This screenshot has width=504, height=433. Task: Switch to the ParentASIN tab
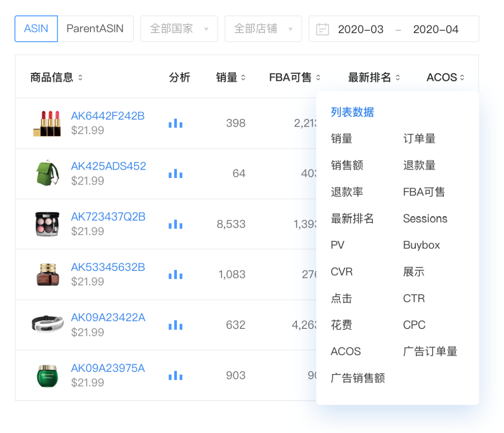(96, 28)
